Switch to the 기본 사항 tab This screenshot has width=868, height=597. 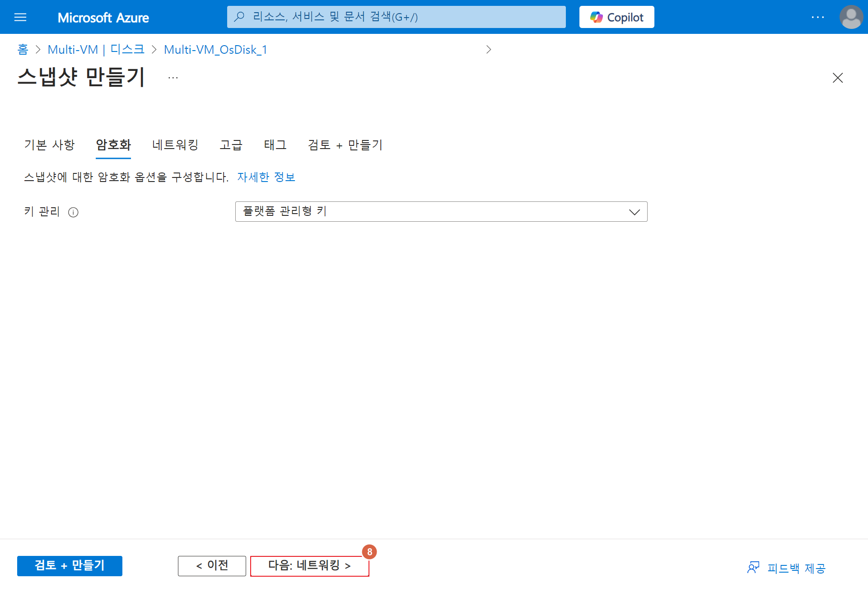coord(49,145)
